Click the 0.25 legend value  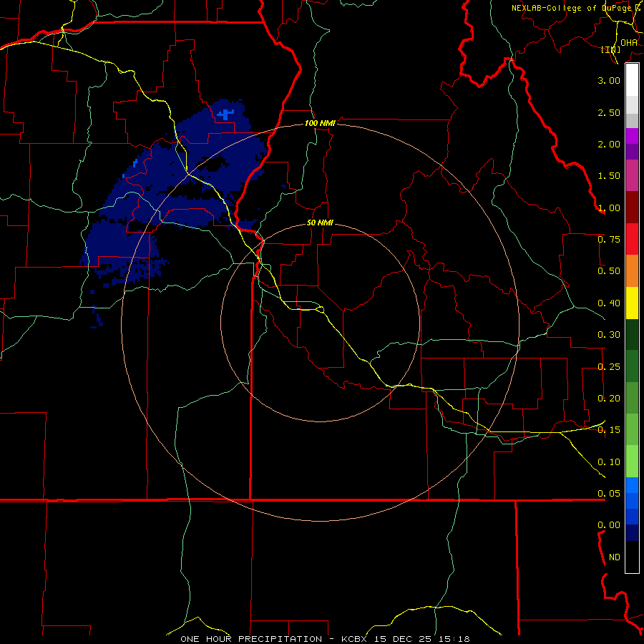point(609,367)
